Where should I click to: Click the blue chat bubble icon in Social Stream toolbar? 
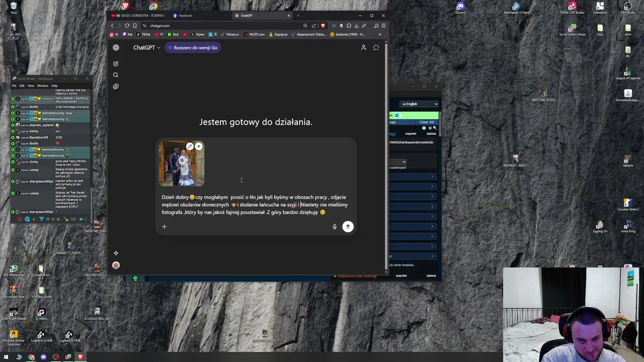[27, 219]
